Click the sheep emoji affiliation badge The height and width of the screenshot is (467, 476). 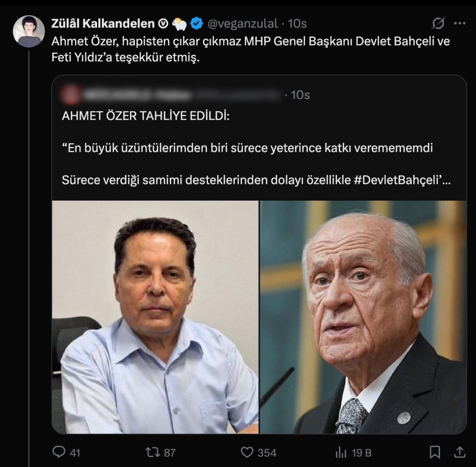pyautogui.click(x=180, y=24)
